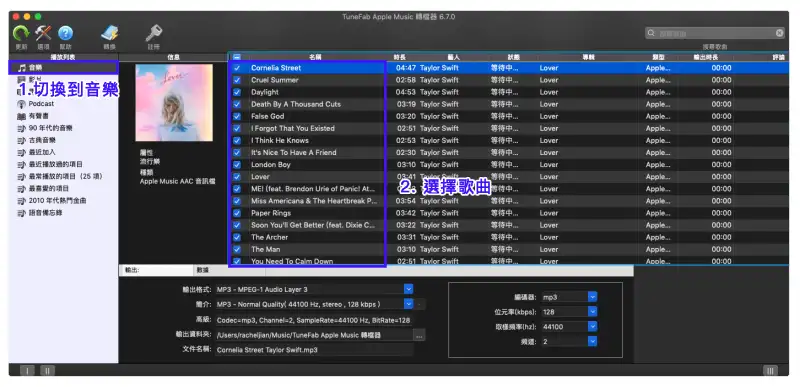Click the 高級 advanced codec settings field
This screenshot has height=387, width=800.
(x=314, y=321)
